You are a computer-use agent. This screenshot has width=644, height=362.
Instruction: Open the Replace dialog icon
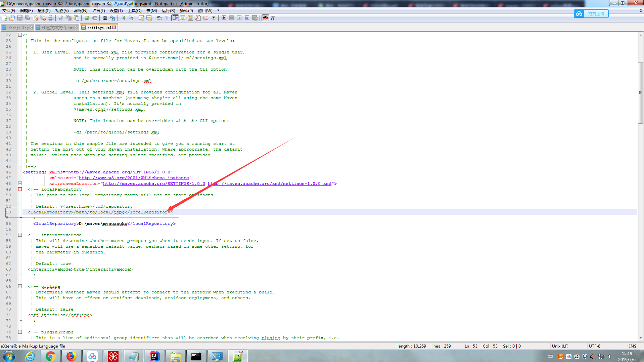[113, 18]
